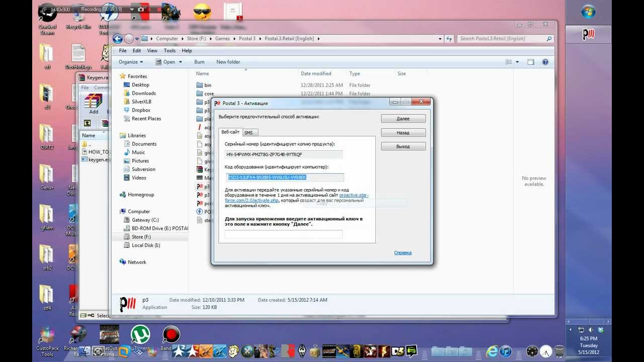Toggle the preview pane icon in Explorer
Viewport: 644px width, 362px height.
pos(530,62)
